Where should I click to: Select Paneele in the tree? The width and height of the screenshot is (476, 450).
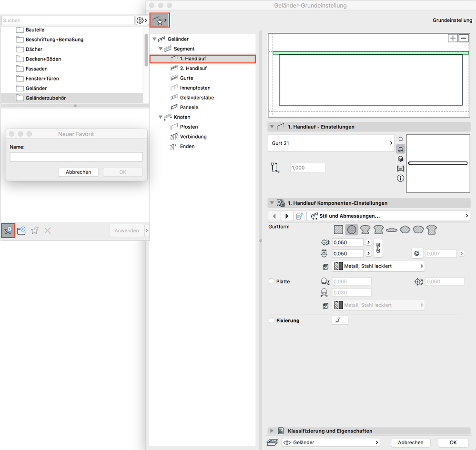tap(189, 107)
